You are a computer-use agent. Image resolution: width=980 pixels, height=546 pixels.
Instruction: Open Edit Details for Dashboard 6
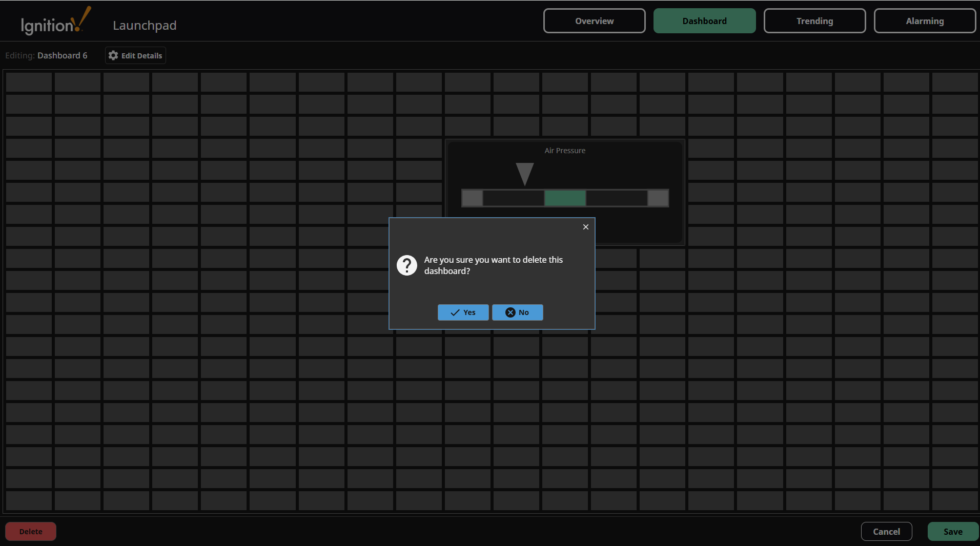[135, 55]
